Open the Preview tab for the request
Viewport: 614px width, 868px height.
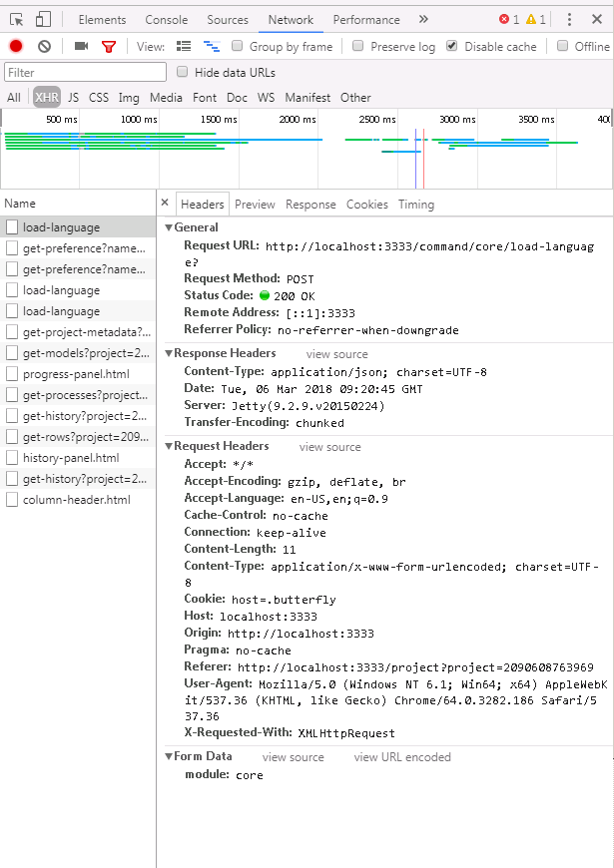click(x=255, y=204)
